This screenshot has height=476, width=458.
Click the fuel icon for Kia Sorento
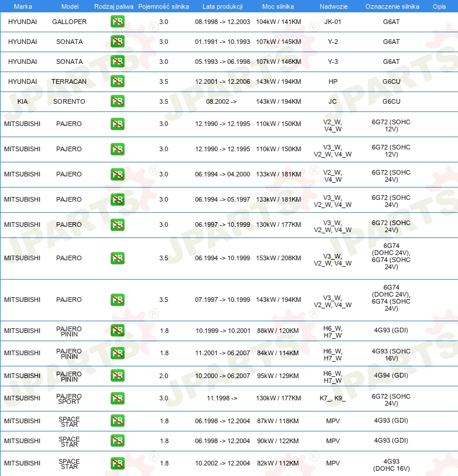[x=117, y=101]
